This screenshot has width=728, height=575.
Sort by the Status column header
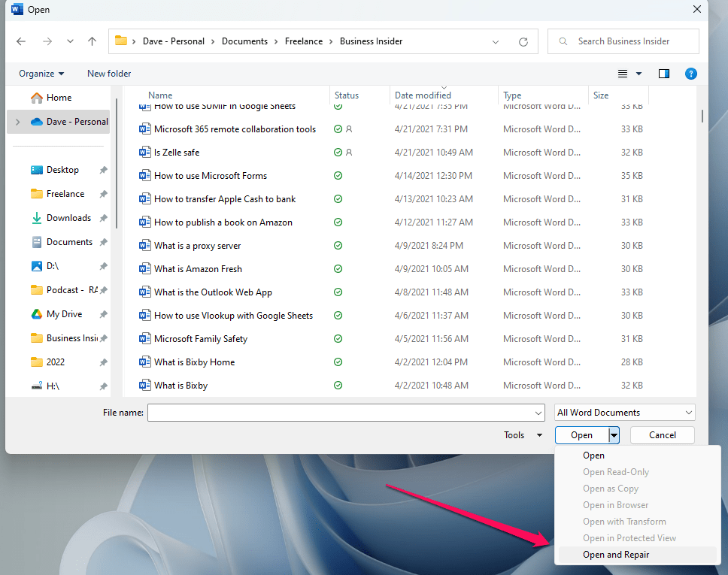point(347,95)
